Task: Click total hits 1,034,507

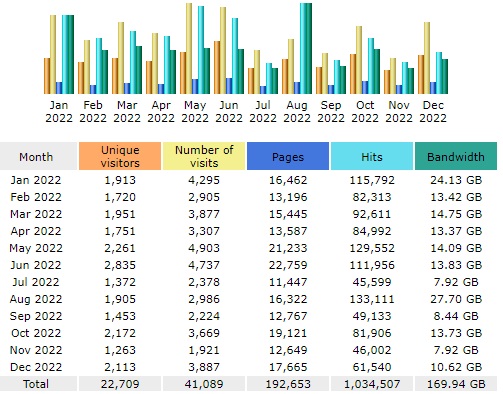Action: pos(372,384)
